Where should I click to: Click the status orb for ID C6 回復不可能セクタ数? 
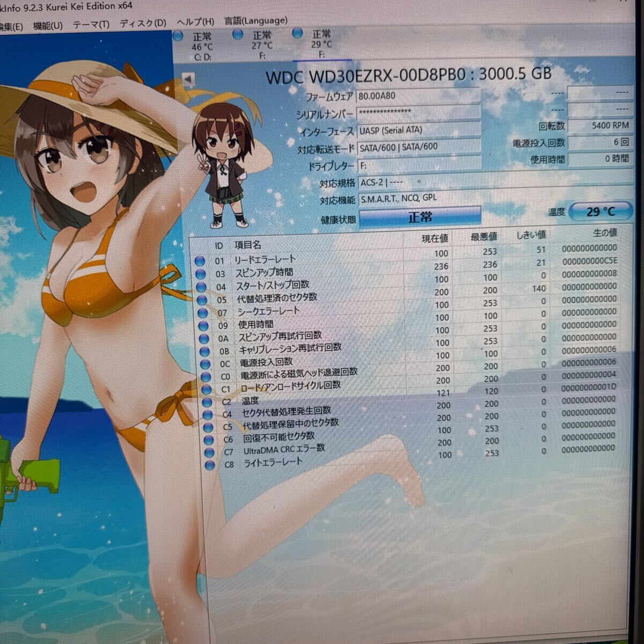[208, 440]
